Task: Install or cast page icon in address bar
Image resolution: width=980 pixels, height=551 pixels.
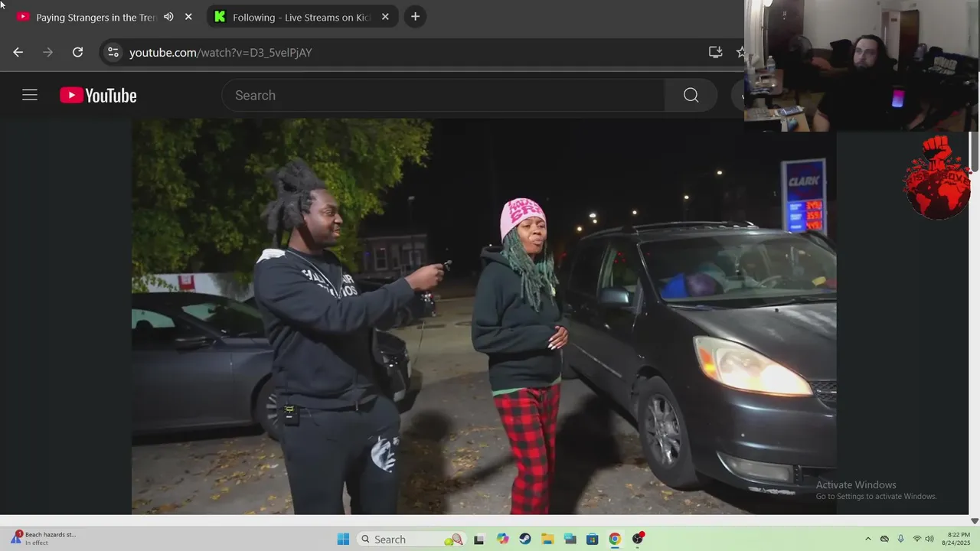Action: [x=715, y=52]
